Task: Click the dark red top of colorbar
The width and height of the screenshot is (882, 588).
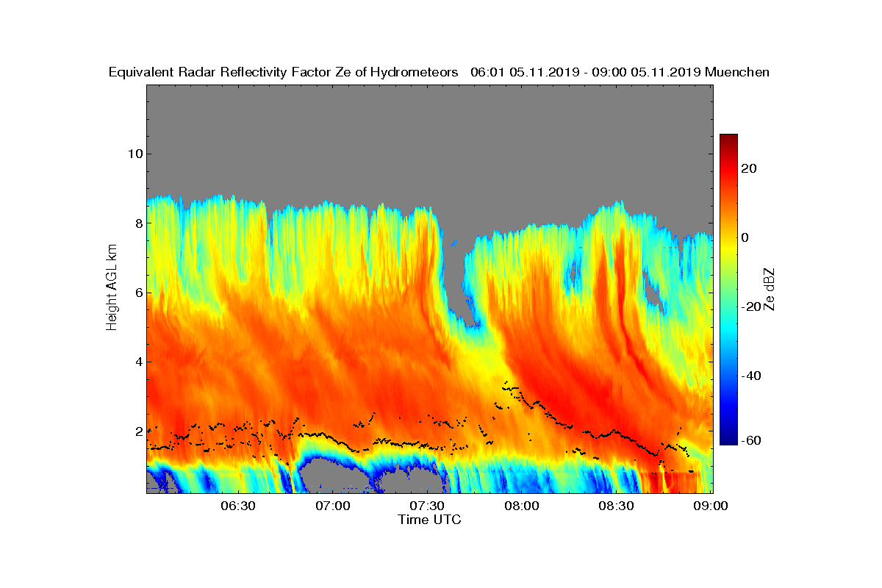Action: pyautogui.click(x=728, y=140)
